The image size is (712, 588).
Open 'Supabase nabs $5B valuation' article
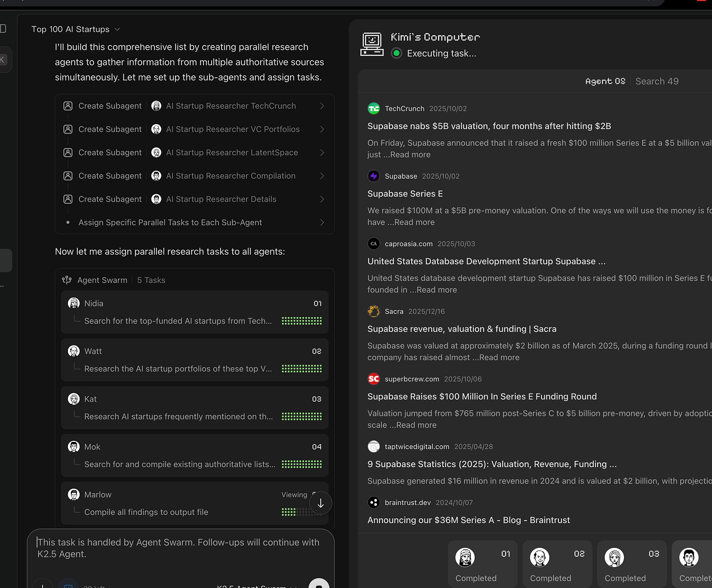point(489,126)
